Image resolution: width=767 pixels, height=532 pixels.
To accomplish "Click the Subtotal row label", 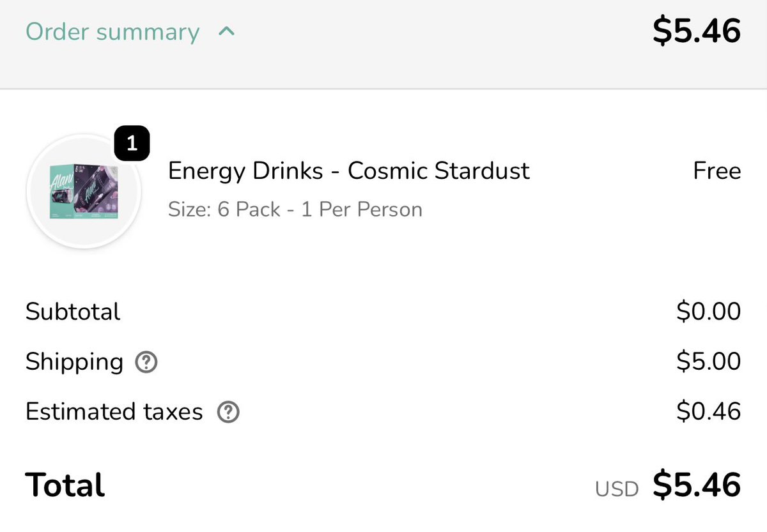I will 73,312.
